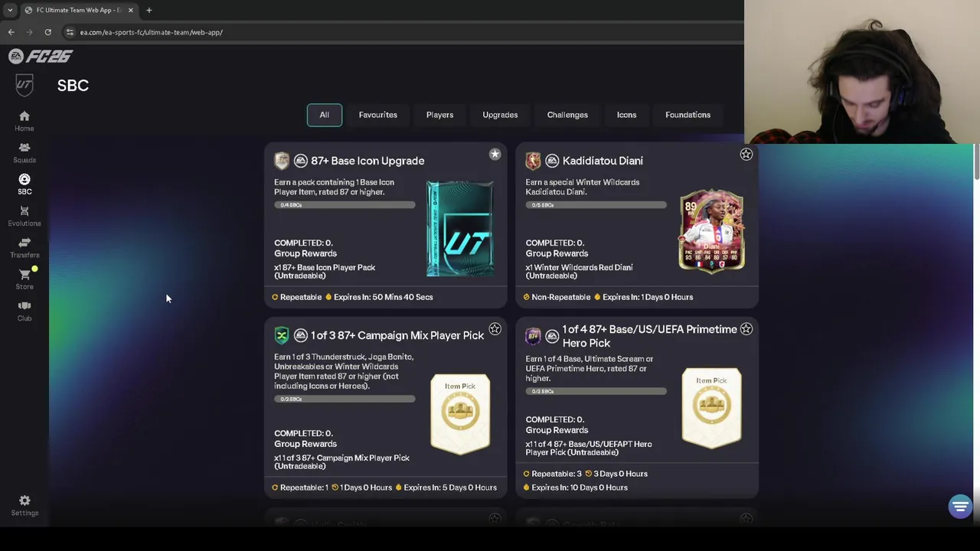This screenshot has height=551, width=980.
Task: Click Repeatable label on Base Icon Upgrade
Action: pos(300,297)
